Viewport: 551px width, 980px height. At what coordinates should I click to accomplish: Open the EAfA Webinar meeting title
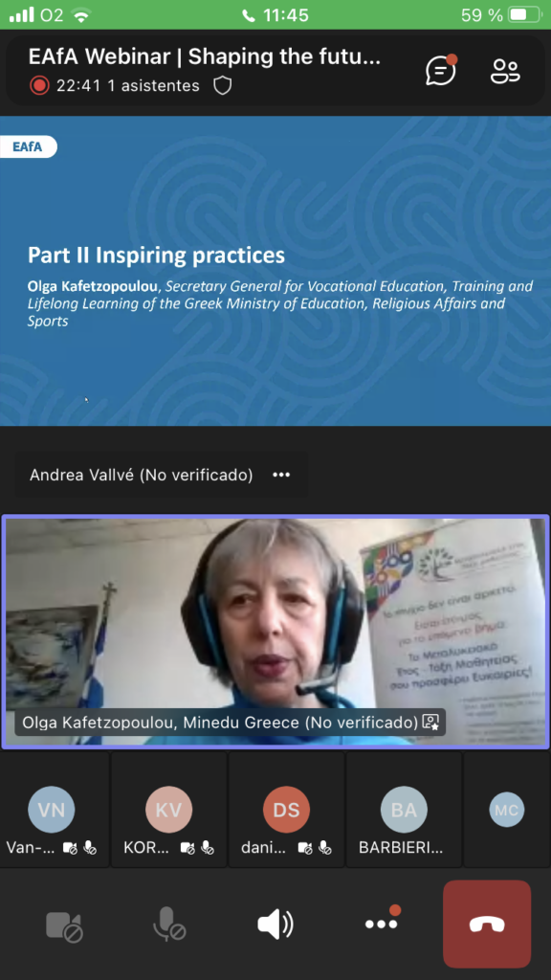[205, 56]
